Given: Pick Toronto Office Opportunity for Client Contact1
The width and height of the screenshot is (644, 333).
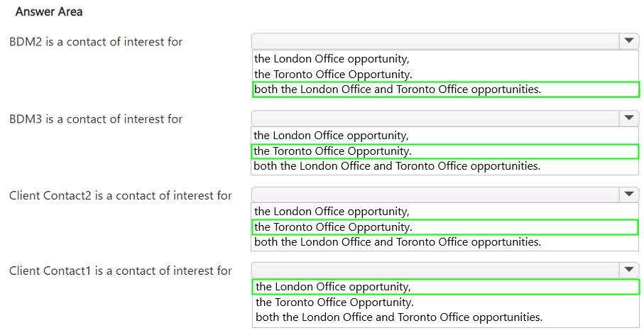Looking at the screenshot, I should click(334, 302).
